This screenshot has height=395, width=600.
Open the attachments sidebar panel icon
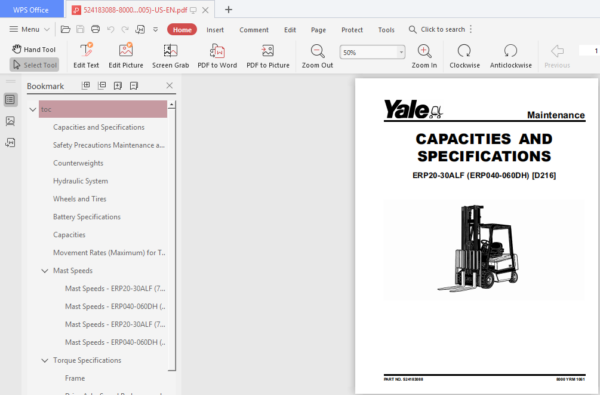point(10,143)
